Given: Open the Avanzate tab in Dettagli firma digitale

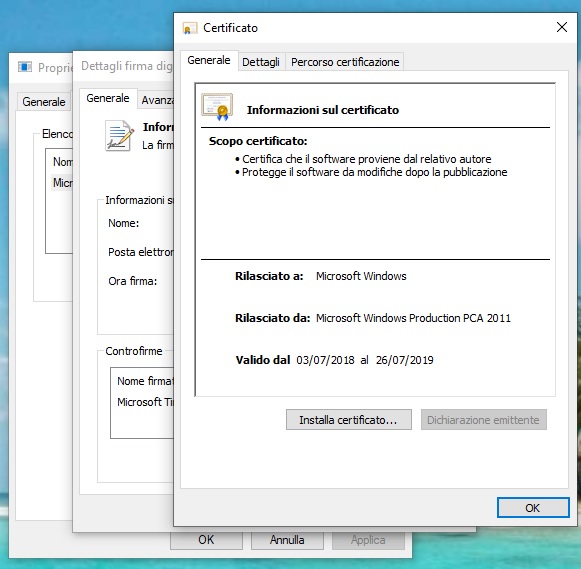Looking at the screenshot, I should click(157, 100).
